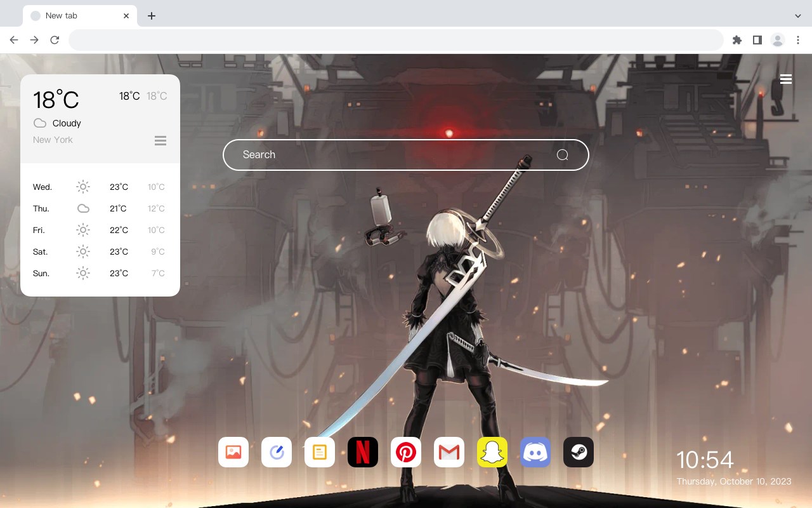The image size is (812, 508).
Task: Close the New tab tab
Action: (x=126, y=16)
